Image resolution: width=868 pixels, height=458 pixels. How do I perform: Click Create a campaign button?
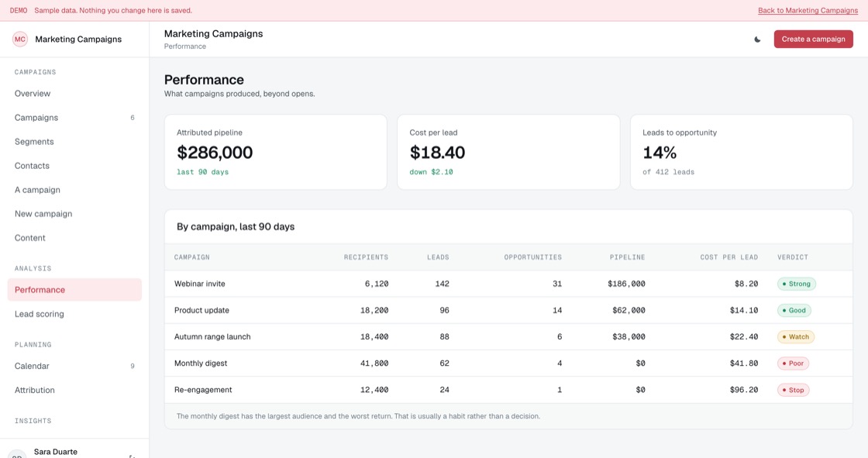(x=813, y=40)
